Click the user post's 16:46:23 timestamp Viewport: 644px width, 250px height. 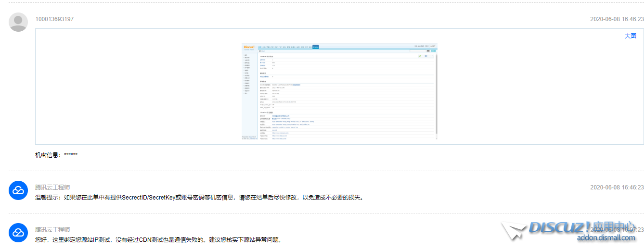tap(617, 19)
